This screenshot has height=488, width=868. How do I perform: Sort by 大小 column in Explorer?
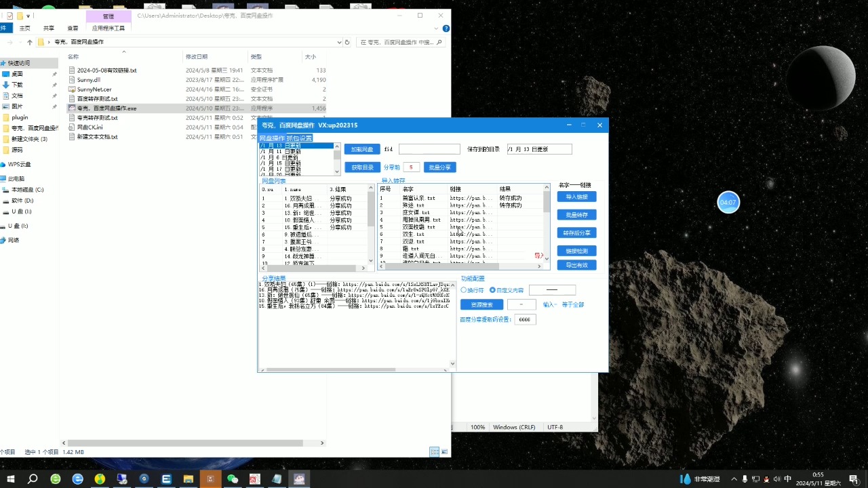[310, 57]
